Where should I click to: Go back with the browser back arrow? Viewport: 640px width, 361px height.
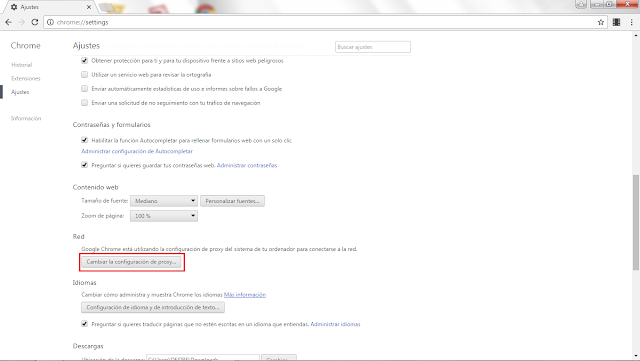click(9, 22)
